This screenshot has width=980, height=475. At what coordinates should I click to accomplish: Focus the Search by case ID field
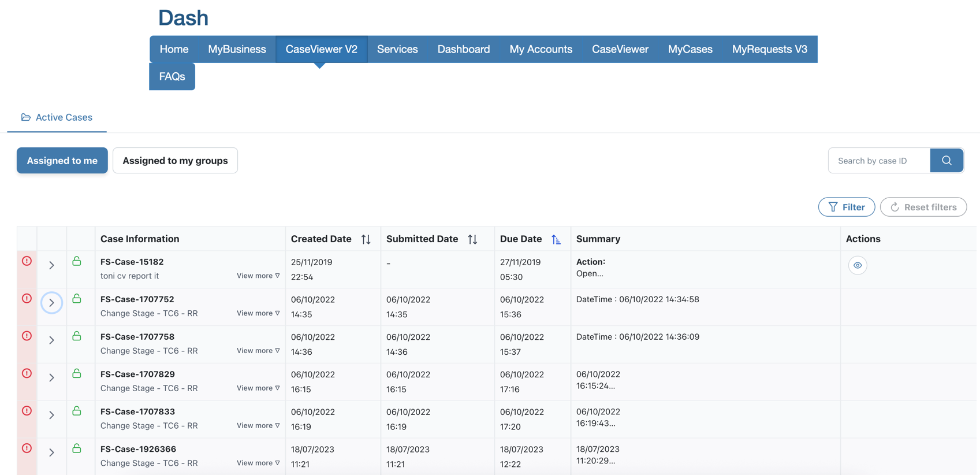[879, 161]
